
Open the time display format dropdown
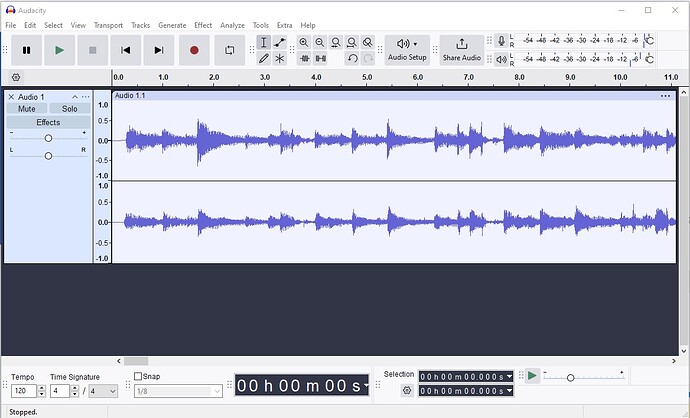(366, 386)
